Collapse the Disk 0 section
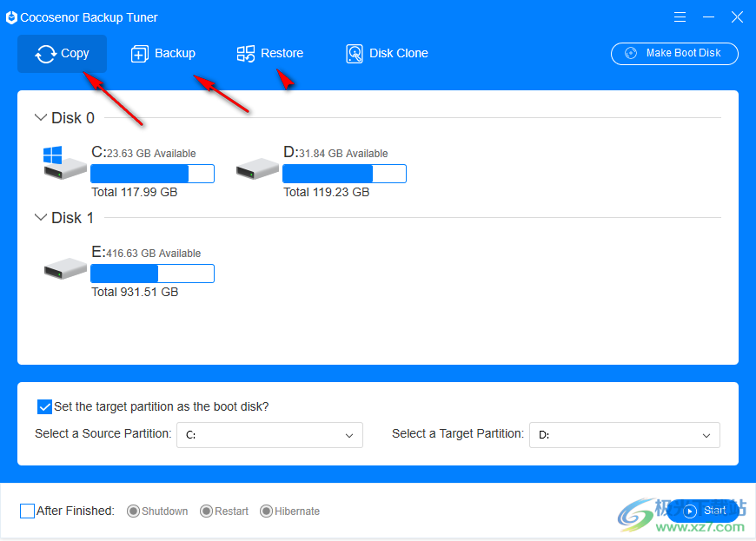The image size is (756, 541). 40,117
